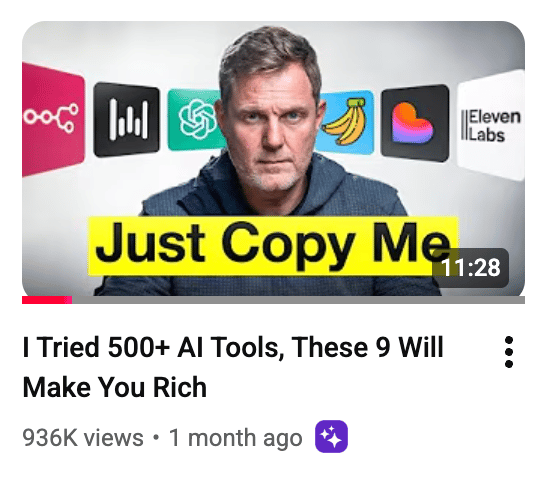Click the 11:28 duration badge
Screen dimensions: 538x494
coord(470,268)
